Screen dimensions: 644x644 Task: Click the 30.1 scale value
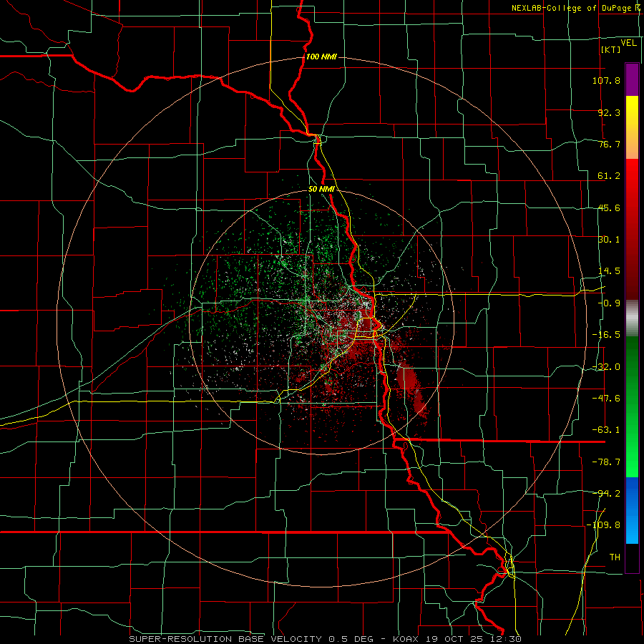coord(609,240)
